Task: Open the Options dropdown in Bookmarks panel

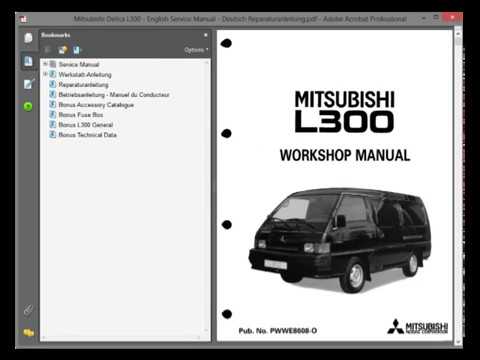Action: coord(196,50)
